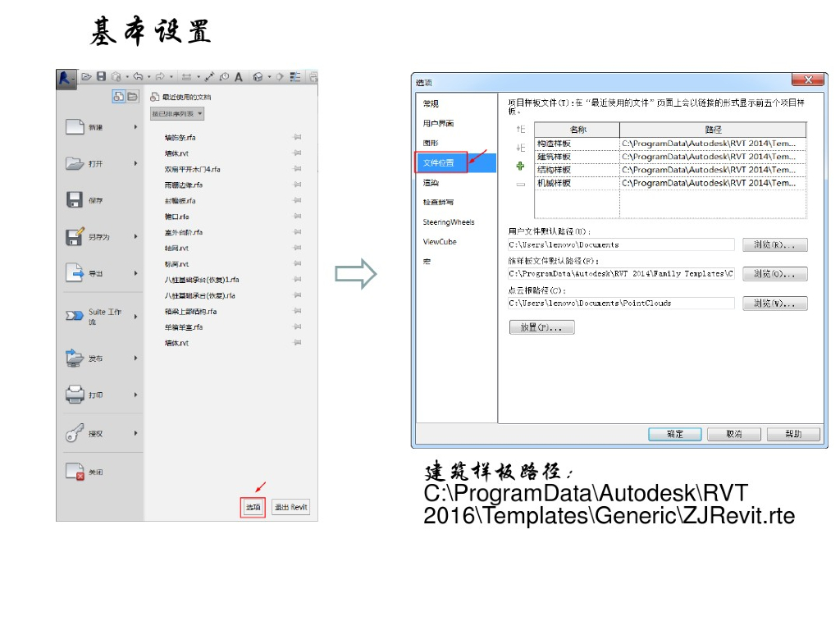Click the Tag by Category toolbar icon

tap(224, 76)
